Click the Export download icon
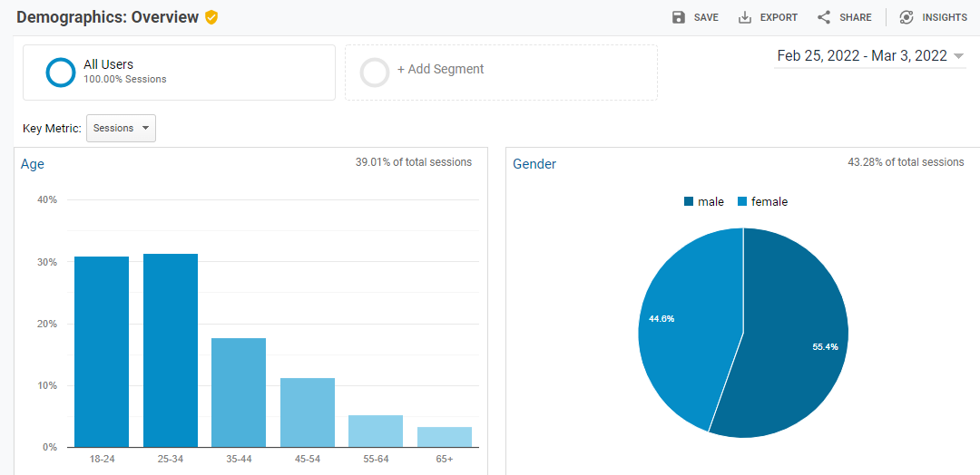Screen dimensions: 980x475 (745, 17)
